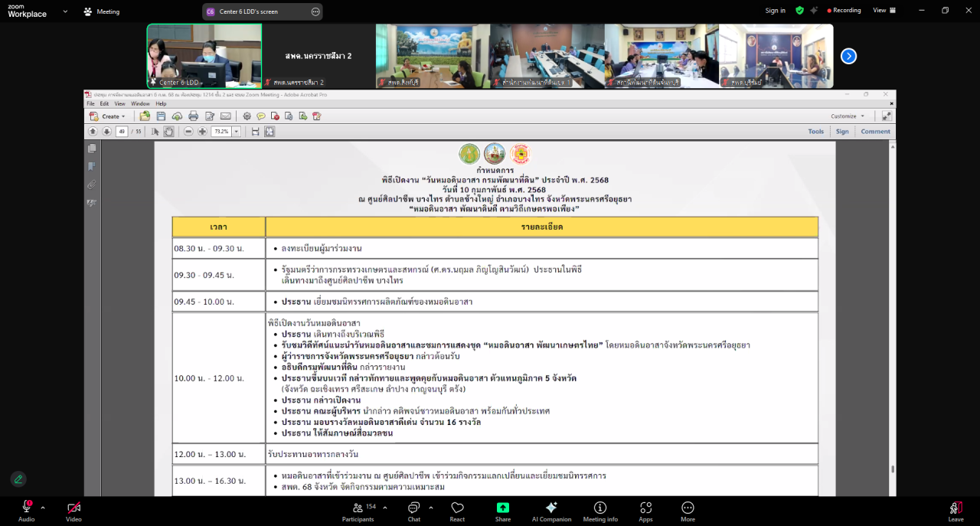Open Meeting info
The image size is (980, 526).
click(600, 509)
